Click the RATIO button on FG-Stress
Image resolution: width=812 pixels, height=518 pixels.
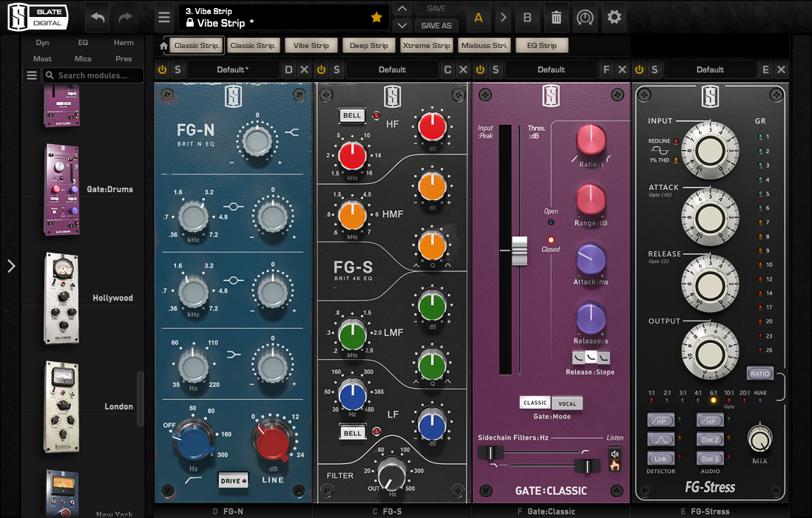tap(759, 373)
